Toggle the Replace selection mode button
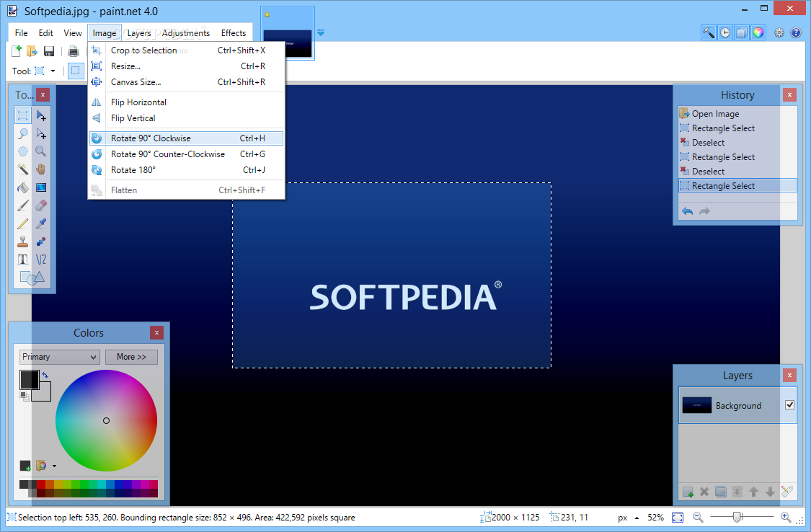 point(76,71)
